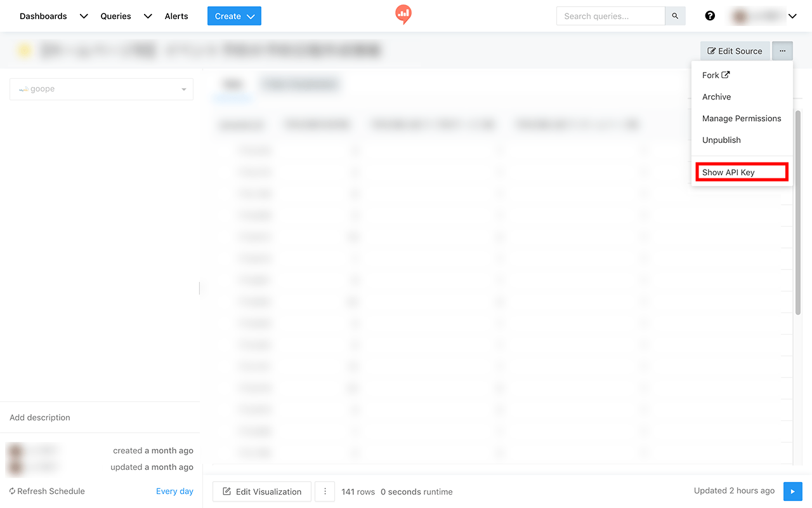Go to Dashboards in the navbar

coord(43,16)
